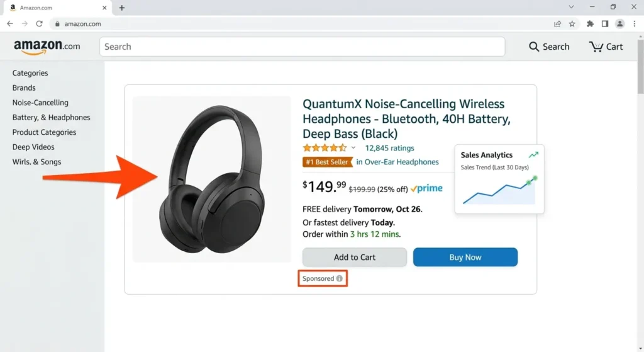Image resolution: width=644 pixels, height=352 pixels.
Task: Click the Amazon logo in the header
Action: (x=47, y=47)
